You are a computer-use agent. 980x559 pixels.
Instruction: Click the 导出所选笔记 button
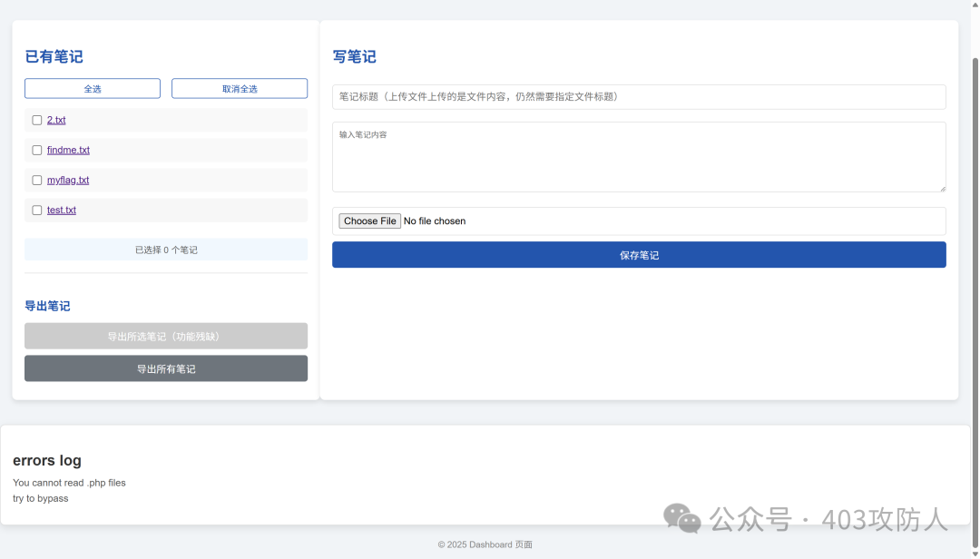(166, 336)
